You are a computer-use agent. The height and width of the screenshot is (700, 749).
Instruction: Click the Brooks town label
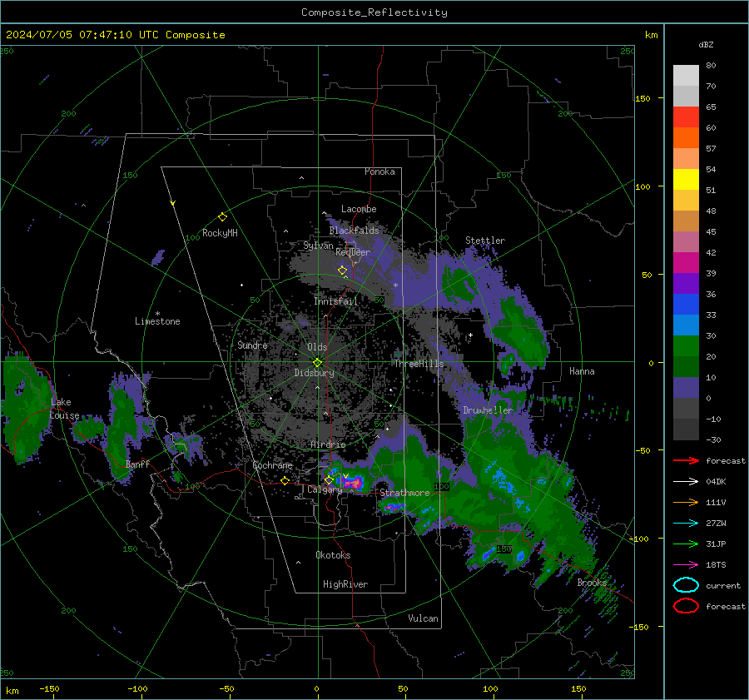(x=592, y=583)
